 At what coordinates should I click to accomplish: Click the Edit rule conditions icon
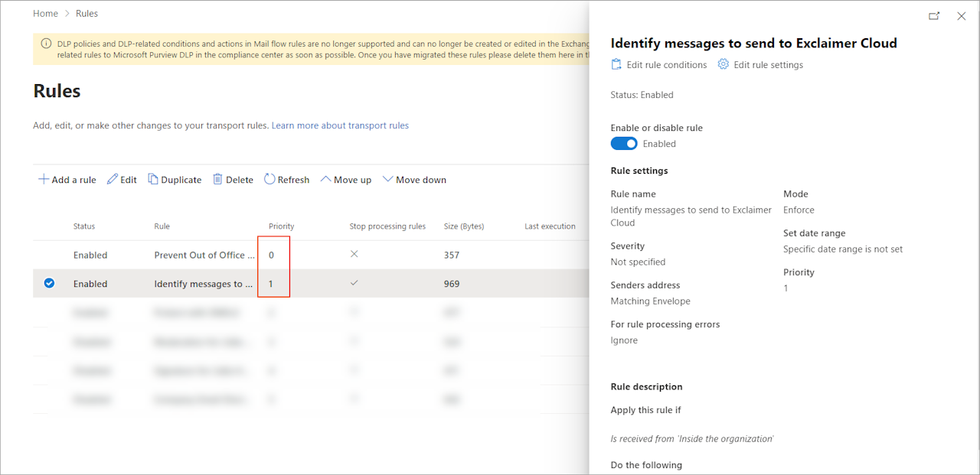pyautogui.click(x=616, y=64)
